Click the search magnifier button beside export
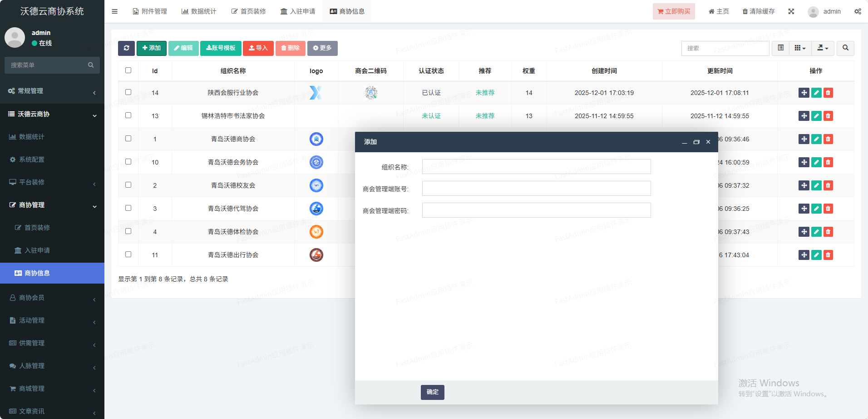Image resolution: width=868 pixels, height=419 pixels. click(x=845, y=48)
